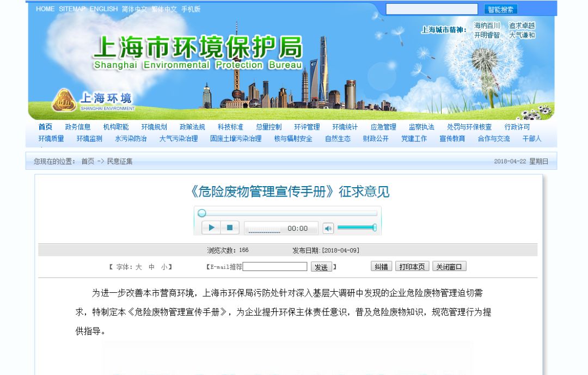
Task: Click the article title 《危险废物管理宣传手册》征求意见
Action: (x=290, y=192)
